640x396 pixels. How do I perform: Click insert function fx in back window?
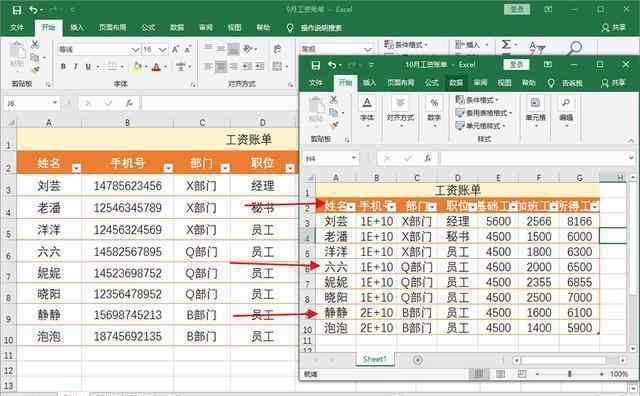[129, 103]
